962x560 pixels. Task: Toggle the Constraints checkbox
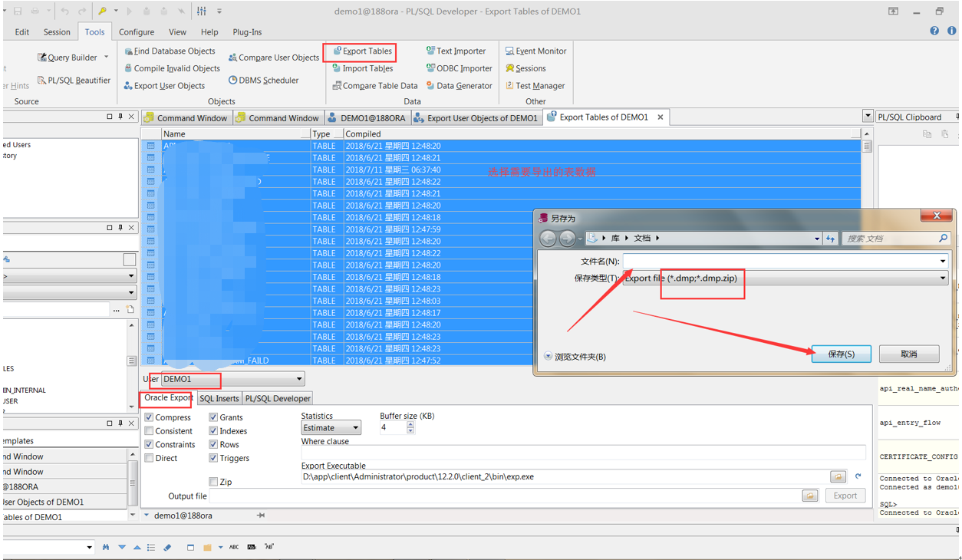click(x=149, y=445)
